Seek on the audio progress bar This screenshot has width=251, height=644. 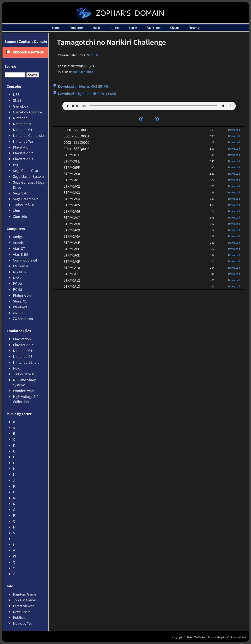click(x=153, y=106)
